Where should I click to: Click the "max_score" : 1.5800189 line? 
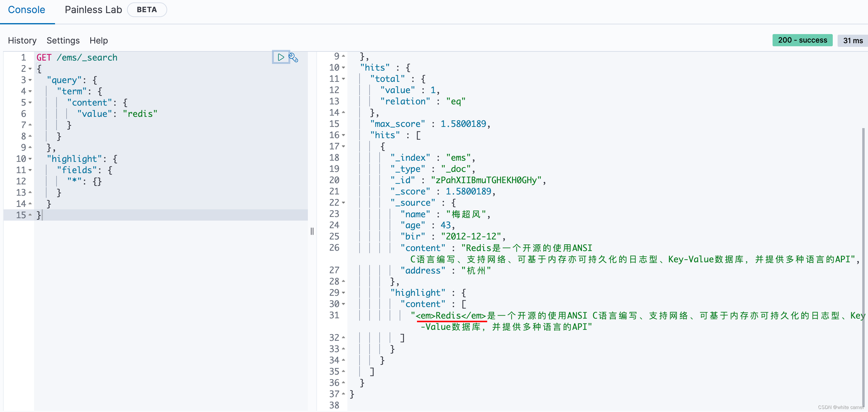pos(430,124)
